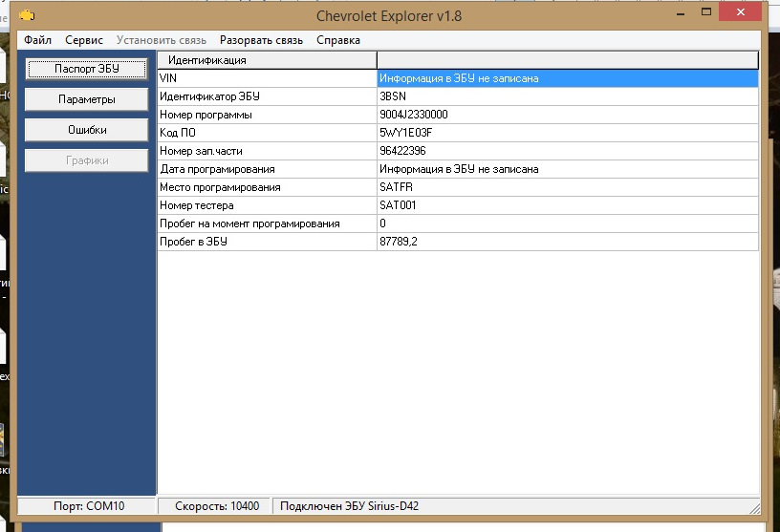Click the Порт: COM10 status bar entry
Screen dimensions: 780x532
point(89,506)
